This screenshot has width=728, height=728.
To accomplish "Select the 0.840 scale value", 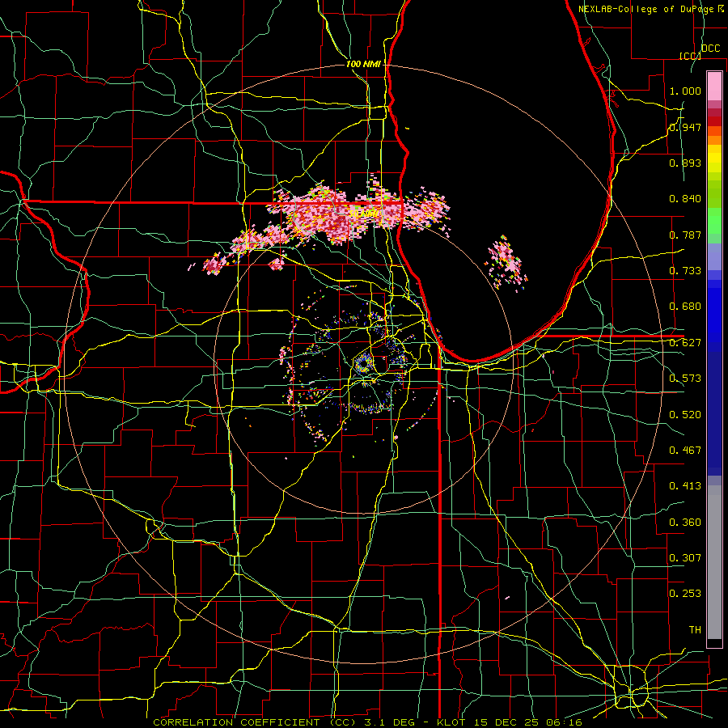I will (685, 199).
